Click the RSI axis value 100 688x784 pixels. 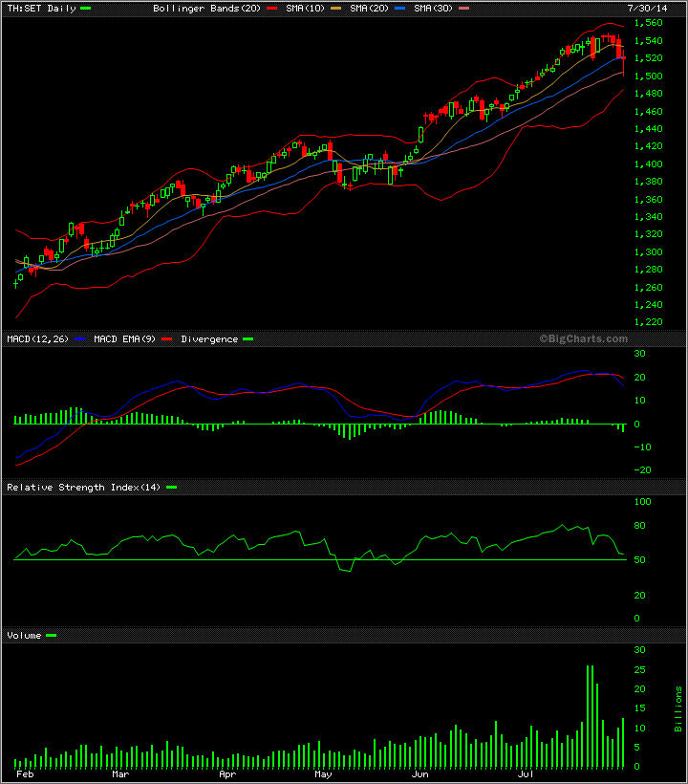[642, 502]
